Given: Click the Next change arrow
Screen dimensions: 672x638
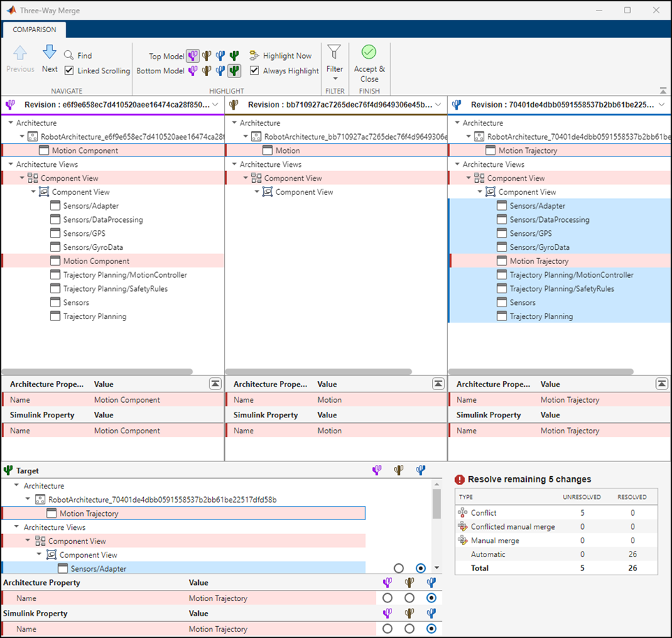Looking at the screenshot, I should (x=50, y=52).
